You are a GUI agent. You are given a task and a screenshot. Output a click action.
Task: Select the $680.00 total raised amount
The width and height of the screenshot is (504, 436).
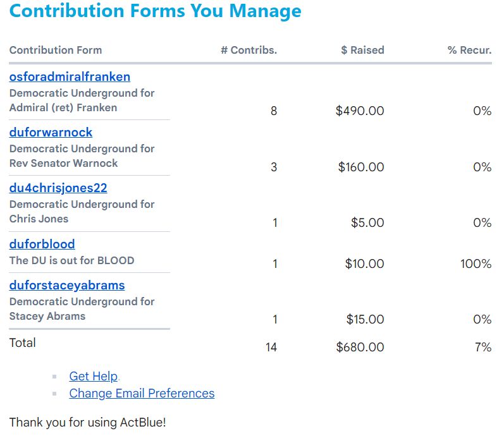(360, 347)
